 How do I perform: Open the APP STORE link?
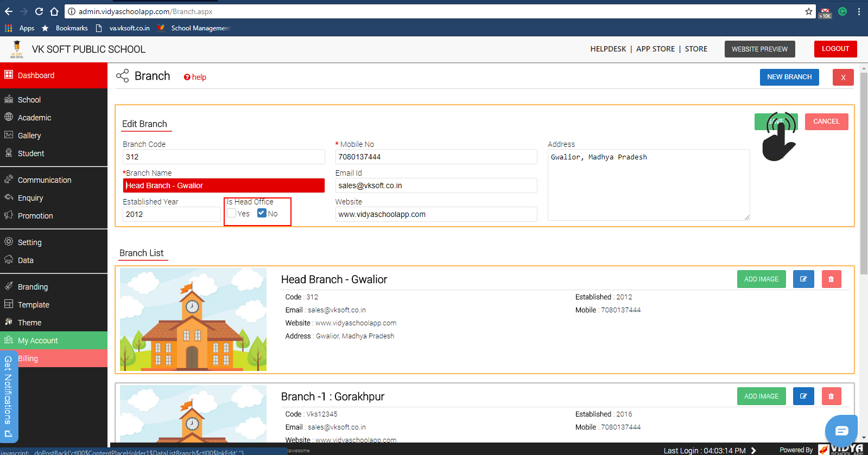(655, 49)
